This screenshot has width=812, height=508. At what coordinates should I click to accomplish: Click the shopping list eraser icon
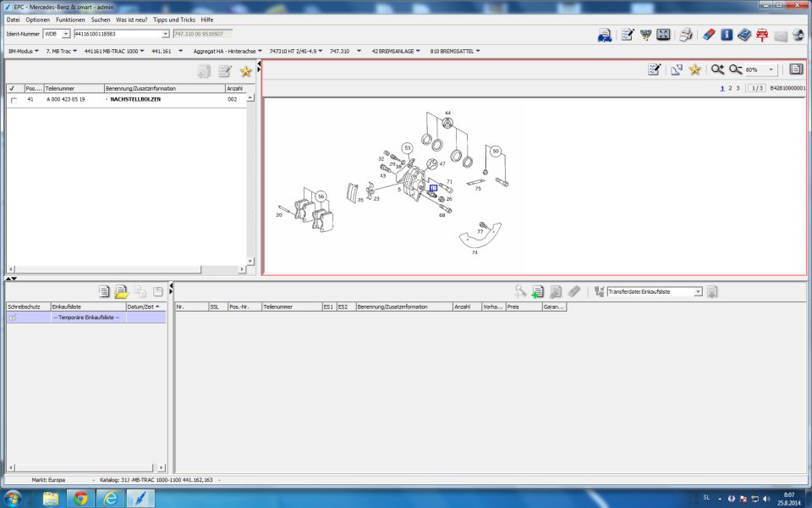[574, 291]
